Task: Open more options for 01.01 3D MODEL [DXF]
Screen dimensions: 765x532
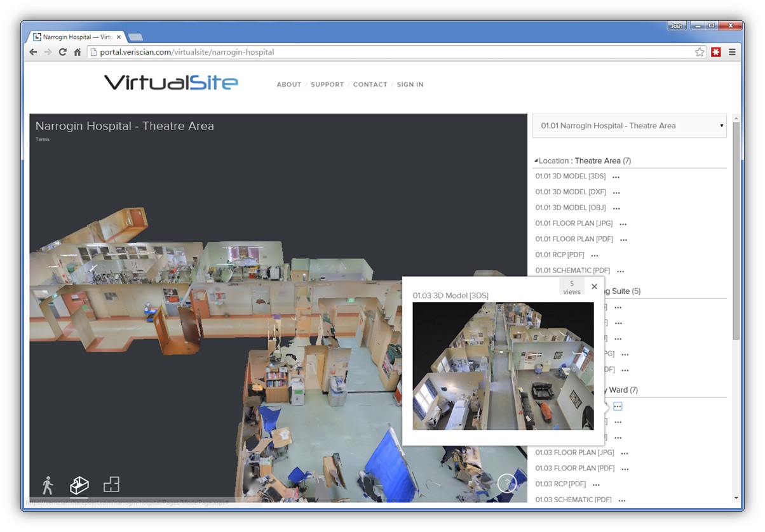Action: [x=616, y=192]
